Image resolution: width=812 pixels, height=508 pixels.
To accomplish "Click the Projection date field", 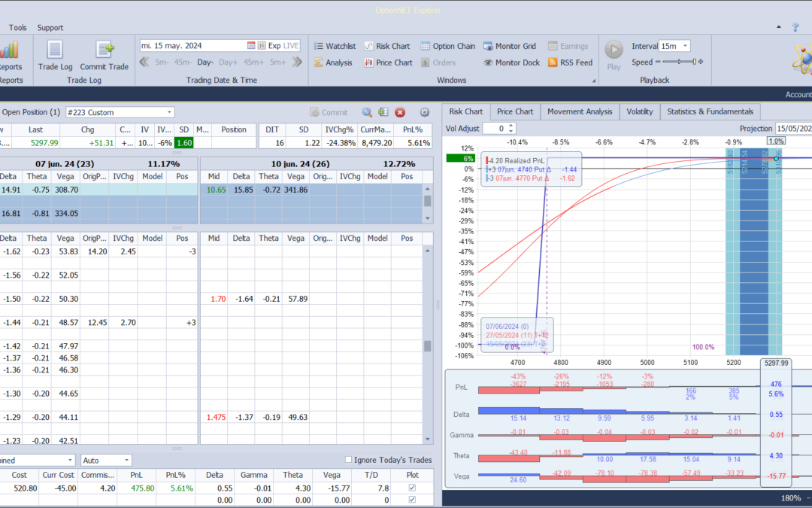I will 793,128.
